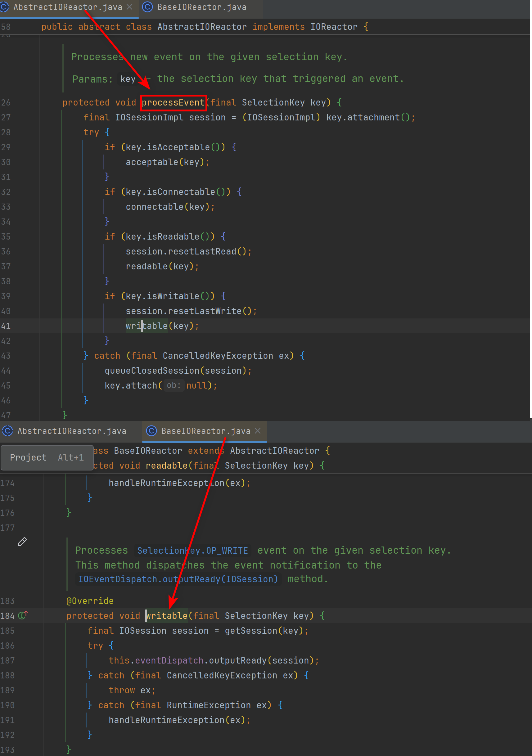532x756 pixels.
Task: Click line number 41 in gutter
Action: tap(6, 326)
